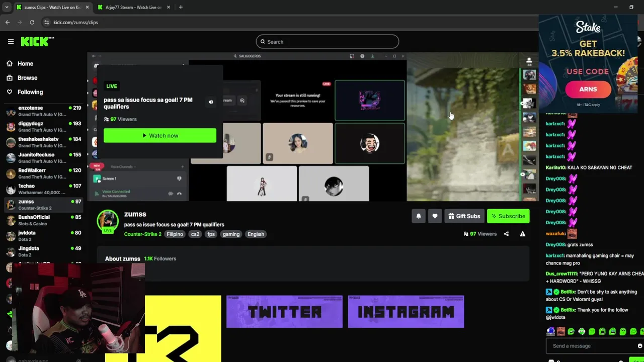
Task: Click the address bar URL kick.com/zumss/clips
Action: click(x=75, y=22)
